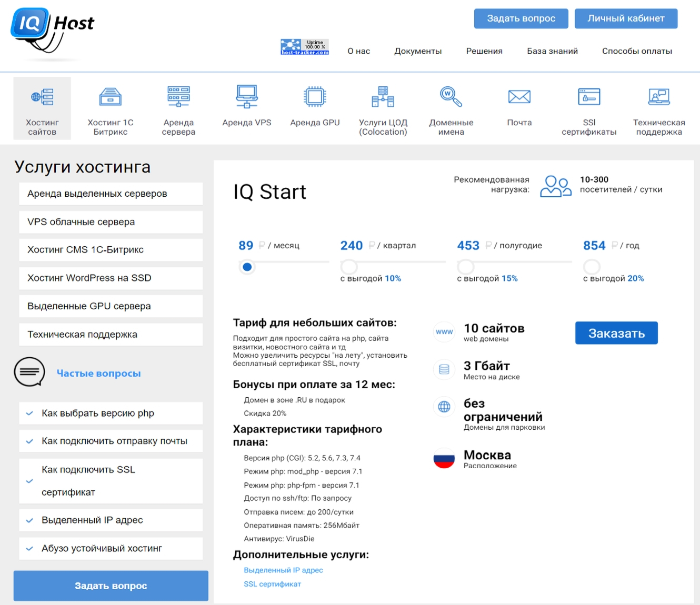Viewport: 700px width, 605px height.
Task: Open Техническая поддержка sidebar item
Action: pos(111,335)
